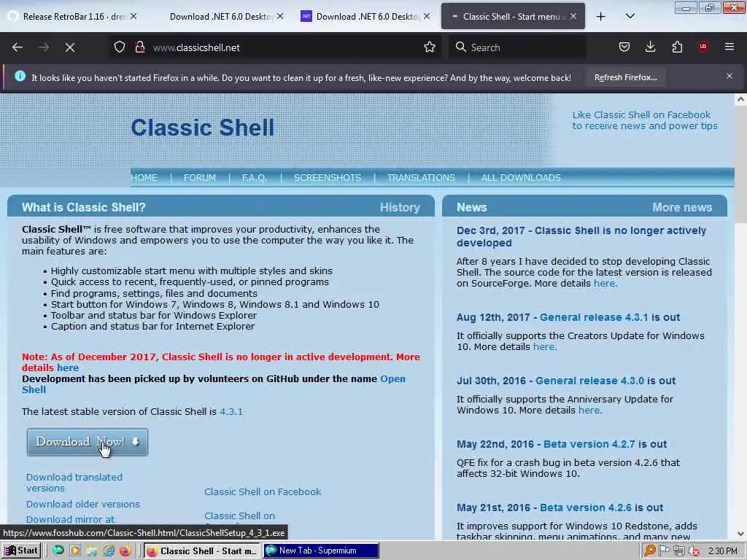Open the FORUM menu item
This screenshot has height=560, width=747.
point(200,178)
